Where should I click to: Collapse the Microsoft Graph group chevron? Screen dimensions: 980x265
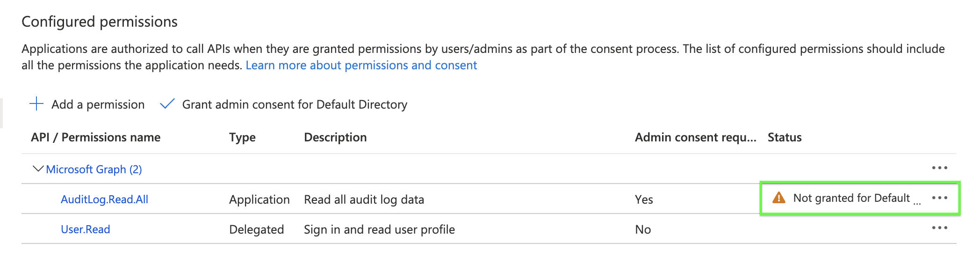coord(38,169)
